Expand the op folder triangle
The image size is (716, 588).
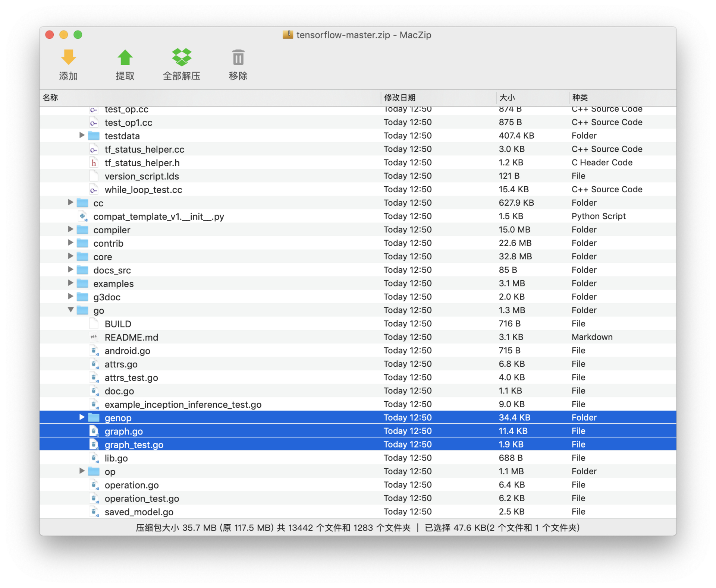point(82,471)
